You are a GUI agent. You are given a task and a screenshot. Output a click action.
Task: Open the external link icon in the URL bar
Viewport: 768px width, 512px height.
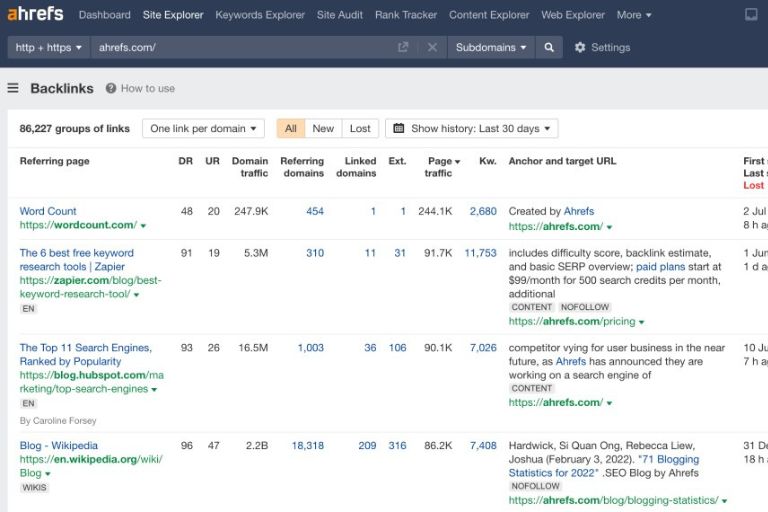click(x=403, y=48)
